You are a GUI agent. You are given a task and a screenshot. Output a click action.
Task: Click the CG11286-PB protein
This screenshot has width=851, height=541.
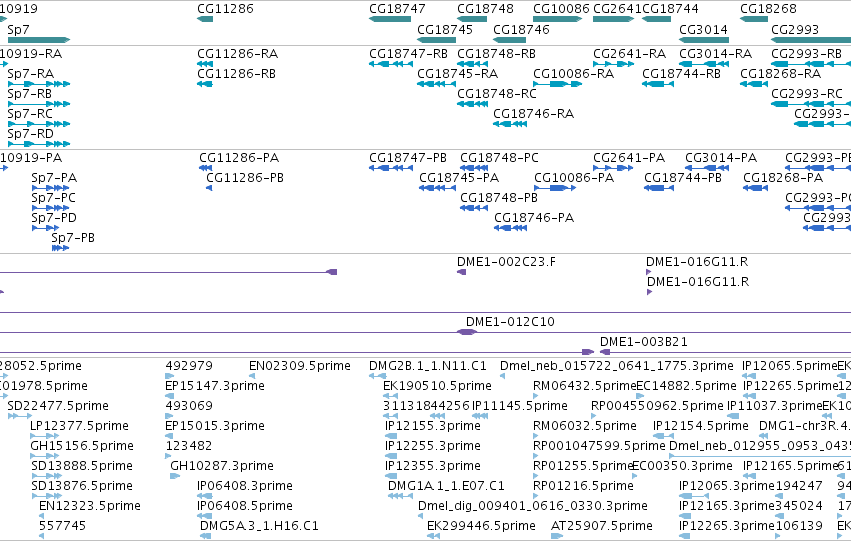[245, 178]
